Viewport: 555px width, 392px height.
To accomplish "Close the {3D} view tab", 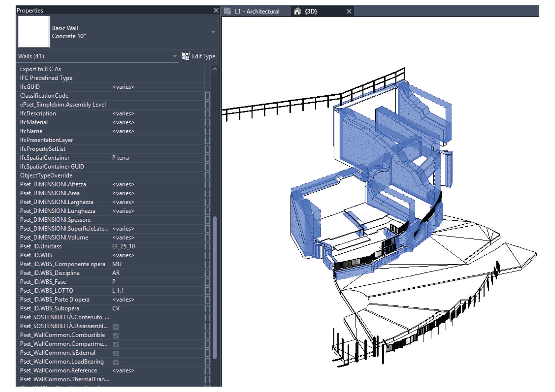I will (x=349, y=11).
